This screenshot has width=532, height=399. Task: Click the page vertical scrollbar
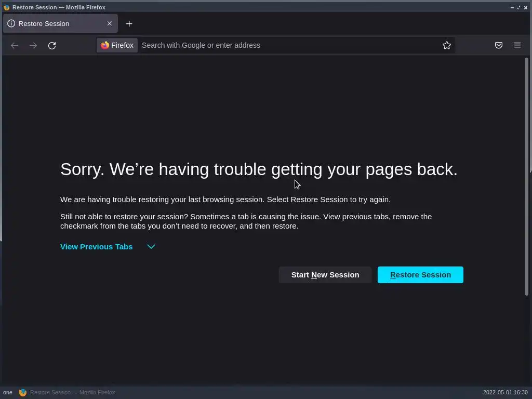pyautogui.click(x=527, y=177)
